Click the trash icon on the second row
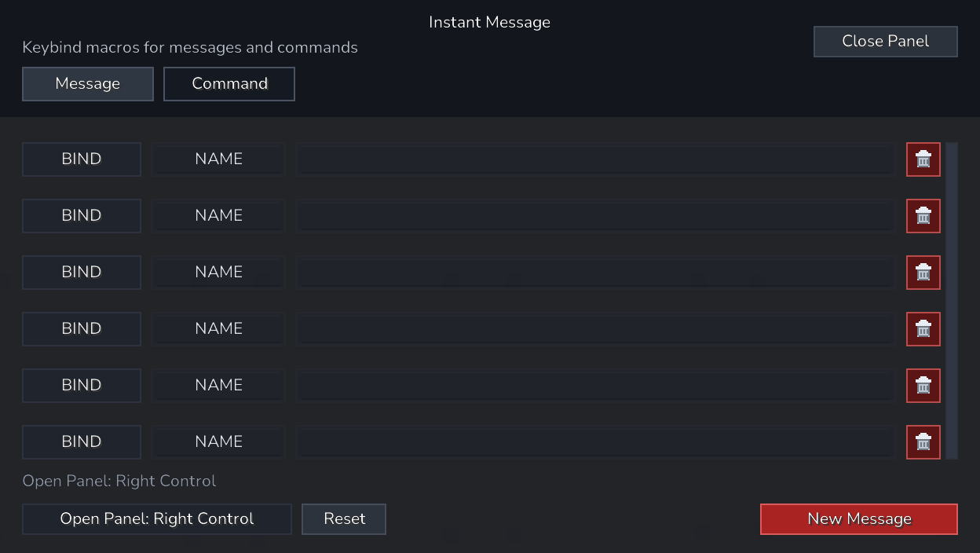Image resolution: width=980 pixels, height=553 pixels. point(923,216)
